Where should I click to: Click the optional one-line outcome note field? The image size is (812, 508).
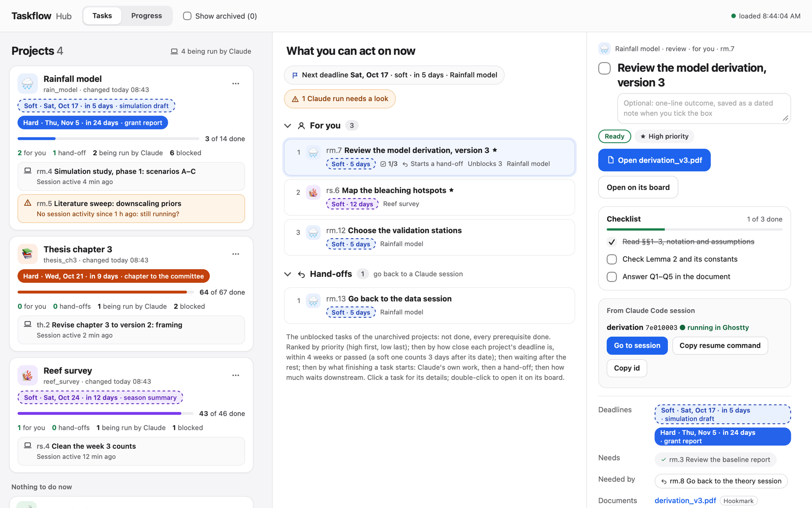pos(704,109)
